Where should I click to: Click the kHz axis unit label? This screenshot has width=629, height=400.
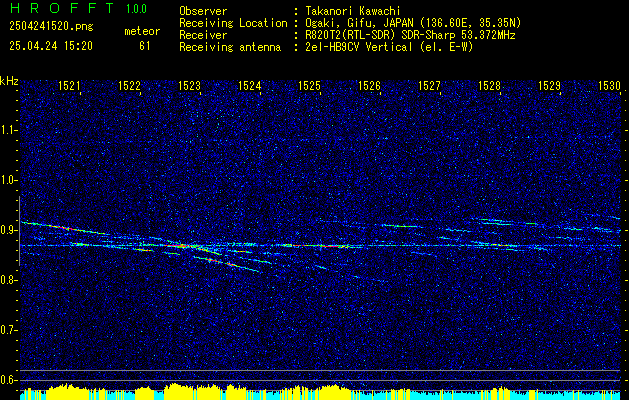(x=9, y=81)
